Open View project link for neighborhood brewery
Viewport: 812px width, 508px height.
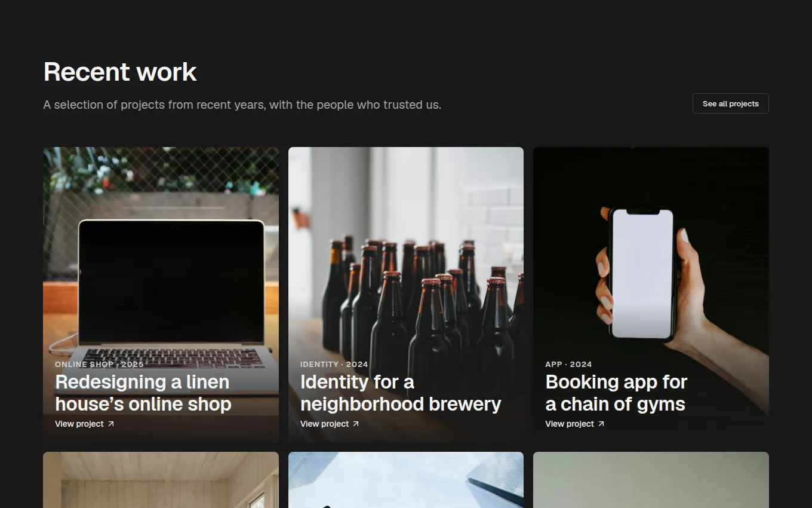[330, 424]
